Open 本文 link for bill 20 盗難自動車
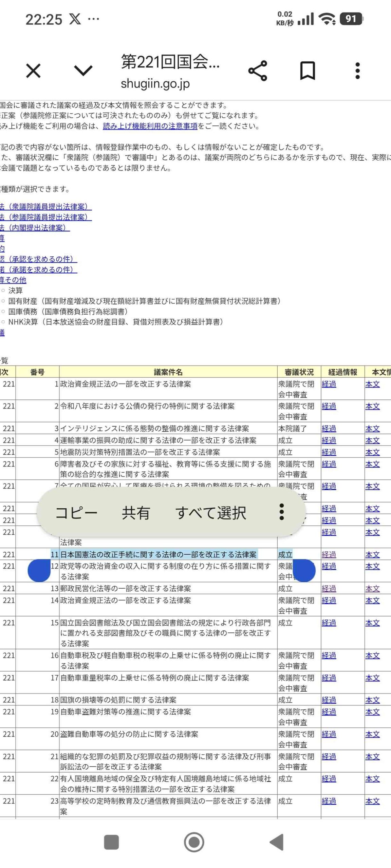This screenshot has width=391, height=868. click(x=373, y=734)
